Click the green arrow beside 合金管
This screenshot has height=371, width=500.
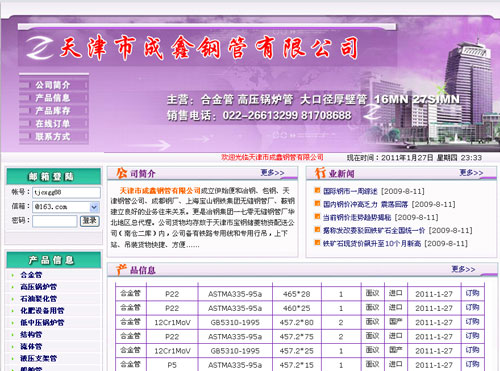(x=13, y=275)
